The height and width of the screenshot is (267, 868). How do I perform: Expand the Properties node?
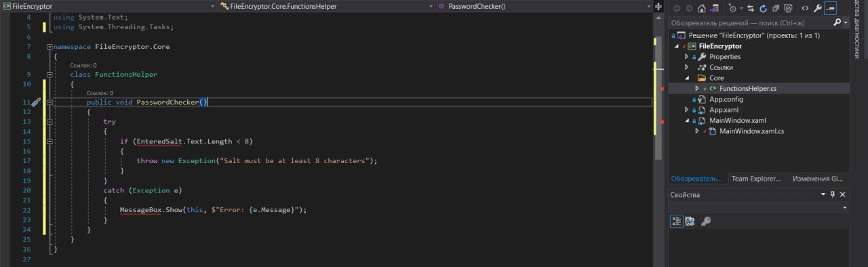point(686,57)
